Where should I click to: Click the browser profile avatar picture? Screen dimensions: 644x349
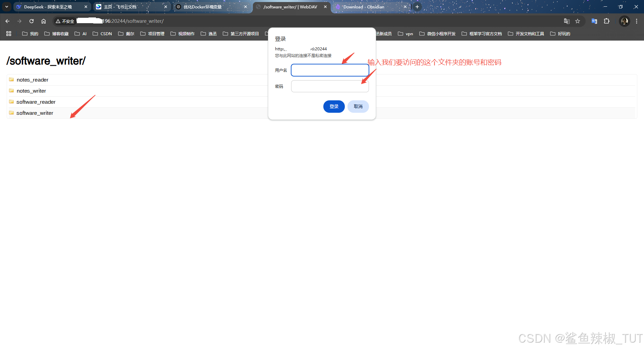(x=624, y=21)
